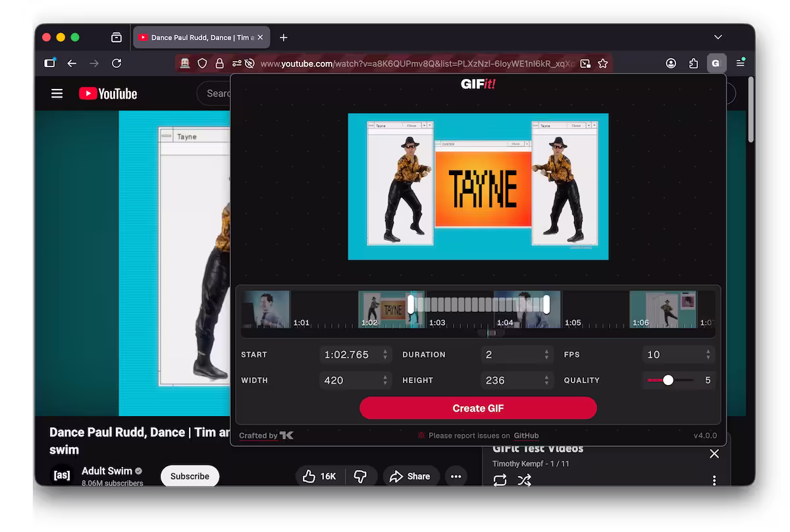This screenshot has width=790, height=532.
Task: Go back to the previous page
Action: point(72,63)
